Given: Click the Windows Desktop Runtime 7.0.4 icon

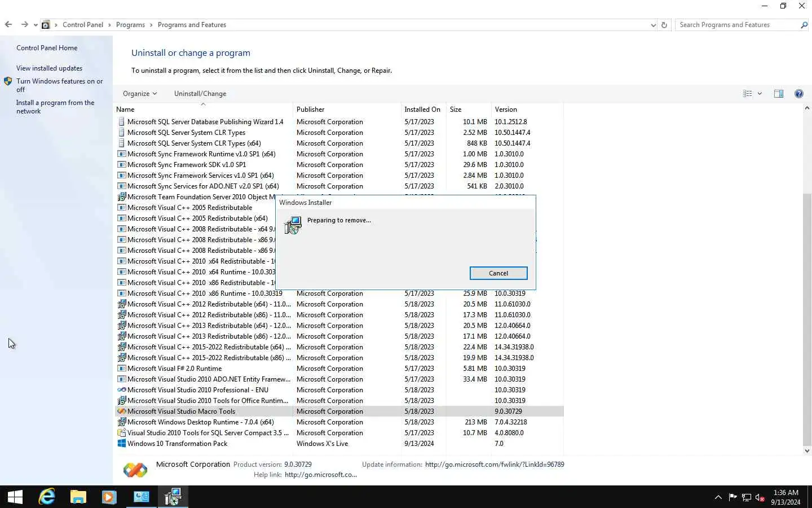Looking at the screenshot, I should click(x=121, y=422).
